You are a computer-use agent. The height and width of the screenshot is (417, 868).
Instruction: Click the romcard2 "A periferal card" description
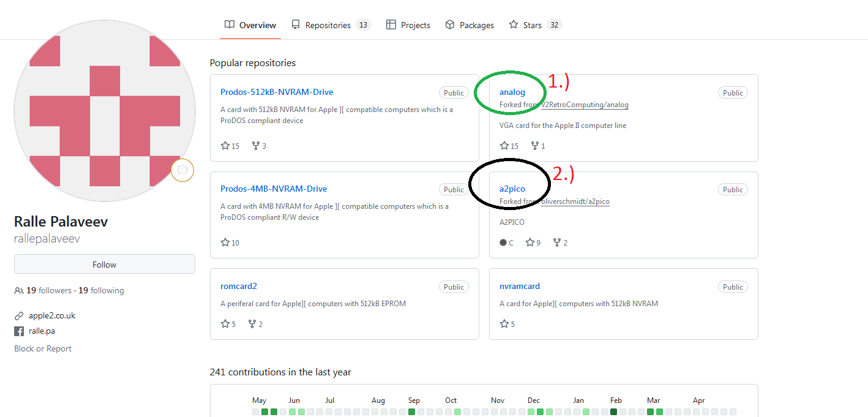313,303
